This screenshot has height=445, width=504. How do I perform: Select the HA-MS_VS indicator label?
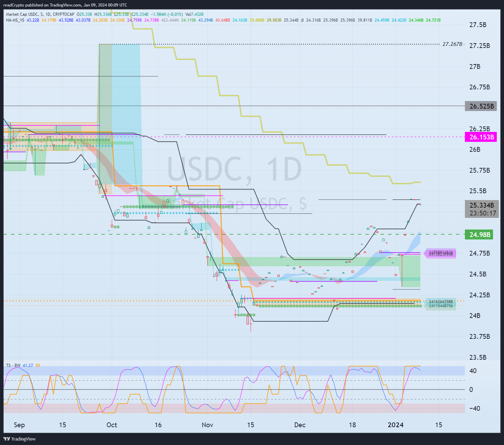(15, 20)
